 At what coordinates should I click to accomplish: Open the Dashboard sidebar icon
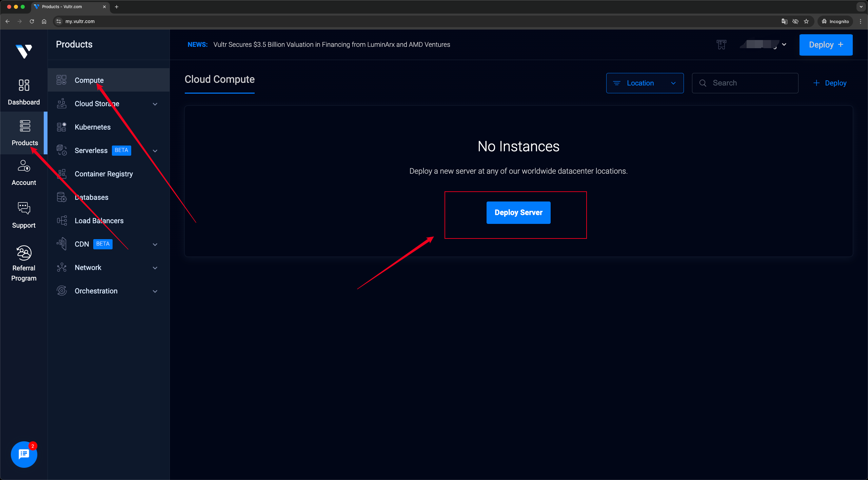click(x=24, y=85)
